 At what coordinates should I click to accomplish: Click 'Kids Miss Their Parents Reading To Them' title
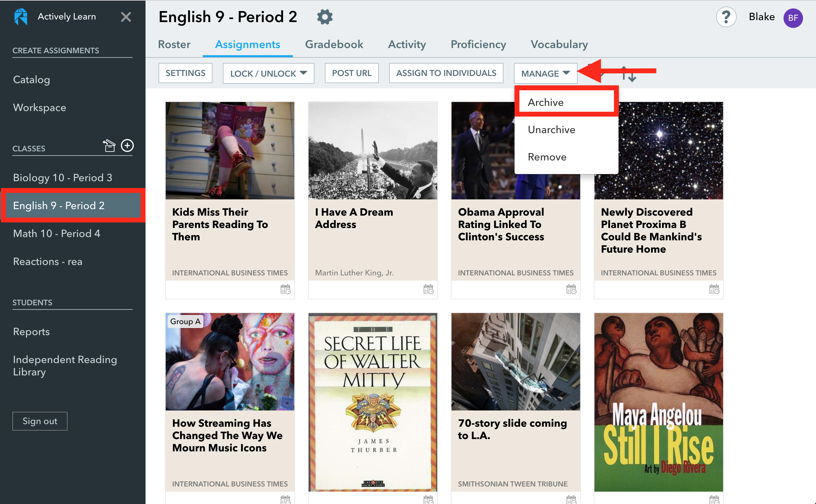[220, 224]
